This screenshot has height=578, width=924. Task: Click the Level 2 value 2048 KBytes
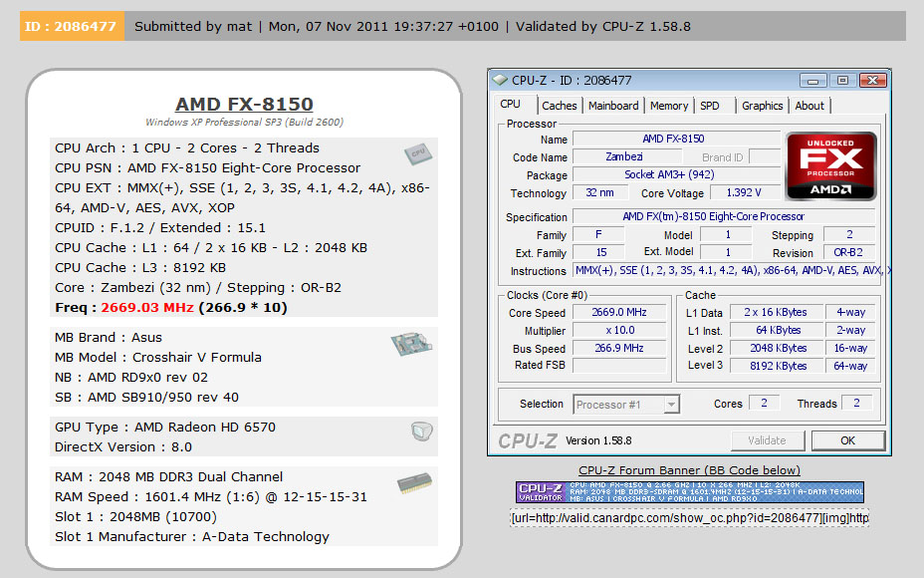tap(776, 348)
